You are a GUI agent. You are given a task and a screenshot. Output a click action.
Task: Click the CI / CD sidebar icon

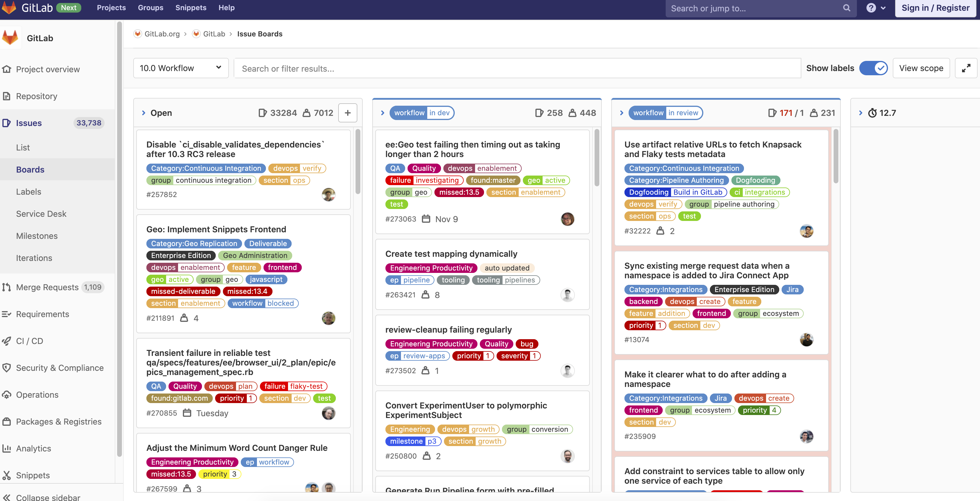coord(7,341)
